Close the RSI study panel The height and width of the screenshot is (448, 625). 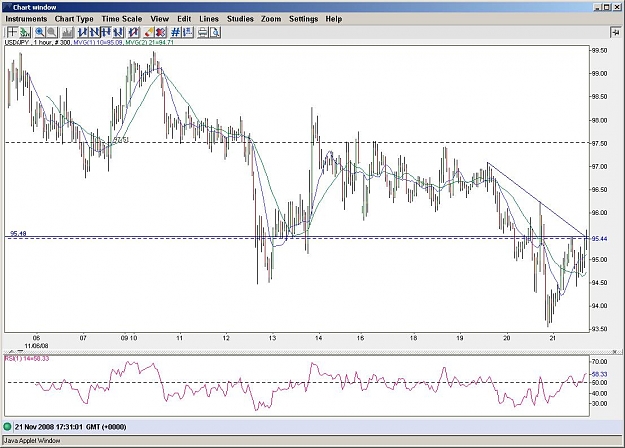pyautogui.click(x=615, y=351)
